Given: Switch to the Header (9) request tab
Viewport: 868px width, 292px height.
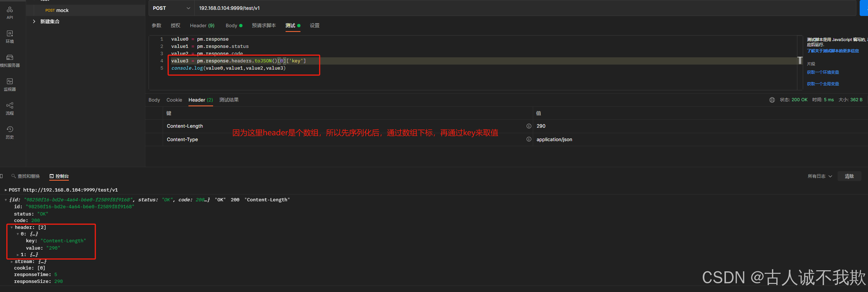Looking at the screenshot, I should (x=202, y=25).
